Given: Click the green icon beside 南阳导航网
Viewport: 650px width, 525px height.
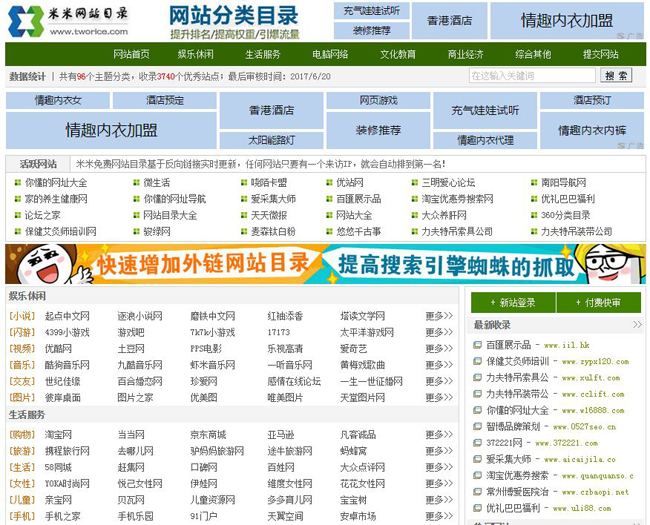Looking at the screenshot, I should (x=534, y=182).
